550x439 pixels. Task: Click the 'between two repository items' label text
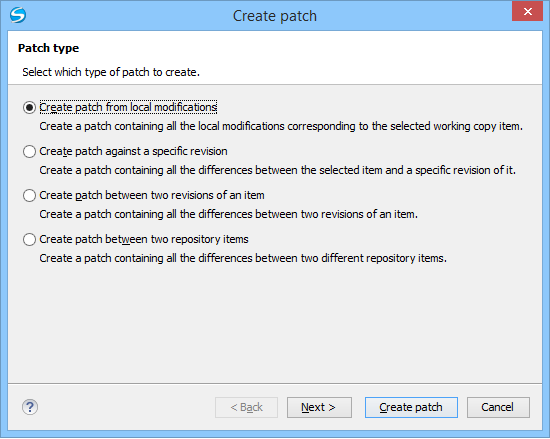point(177,239)
